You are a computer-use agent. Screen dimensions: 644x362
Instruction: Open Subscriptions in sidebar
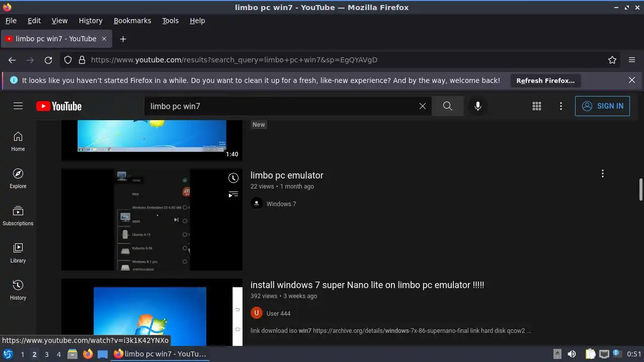(18, 216)
